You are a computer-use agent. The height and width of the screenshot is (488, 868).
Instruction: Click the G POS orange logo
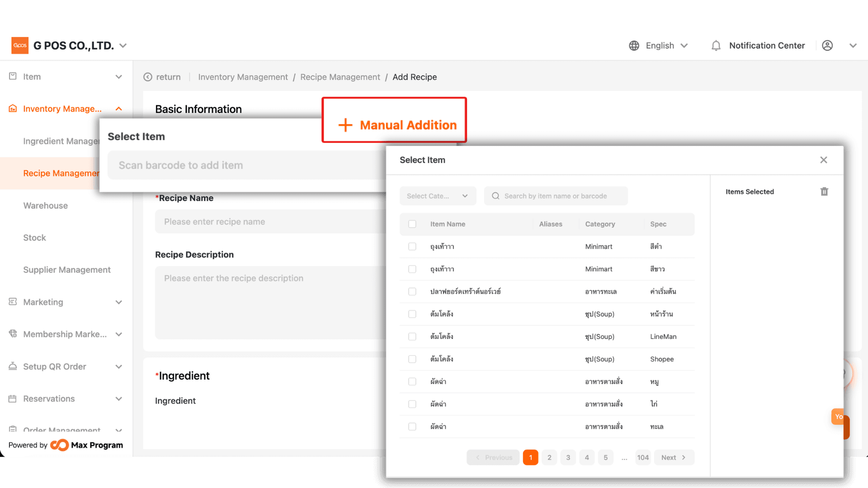pyautogui.click(x=20, y=46)
